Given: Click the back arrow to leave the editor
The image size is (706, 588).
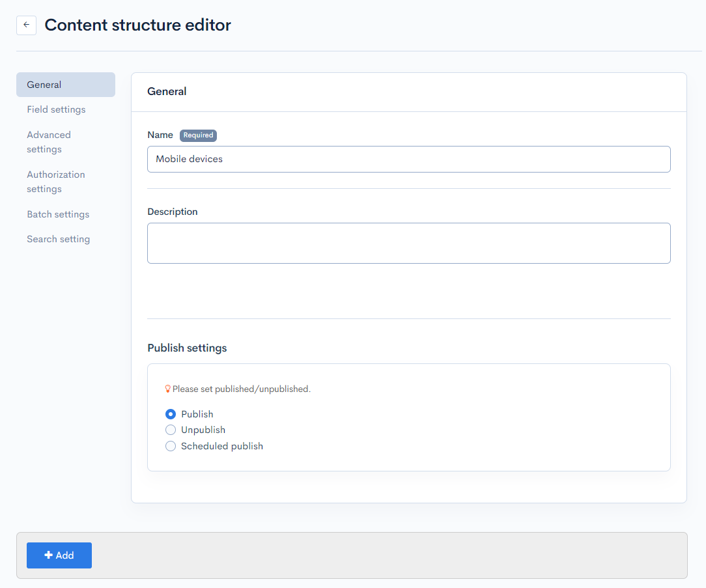Looking at the screenshot, I should 26,25.
